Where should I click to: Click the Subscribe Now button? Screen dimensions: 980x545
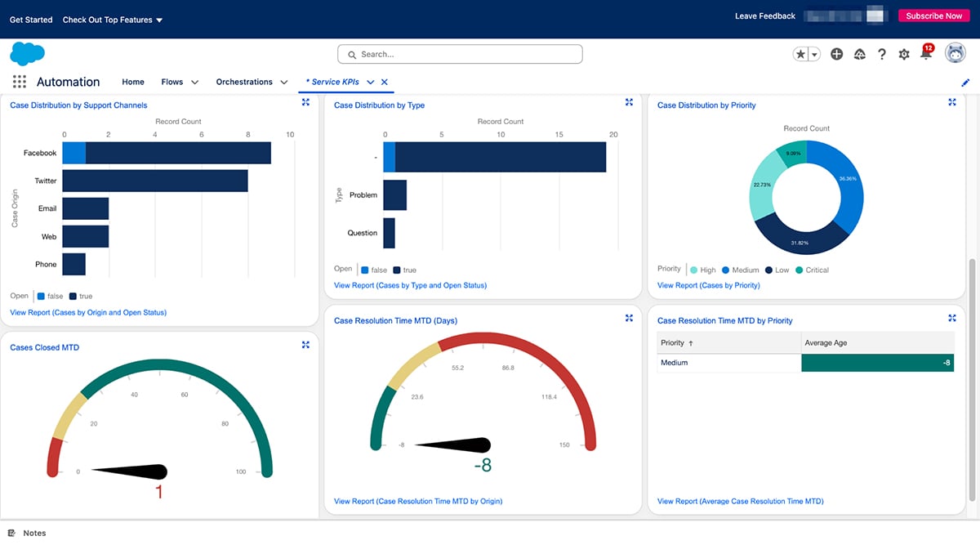tap(933, 15)
